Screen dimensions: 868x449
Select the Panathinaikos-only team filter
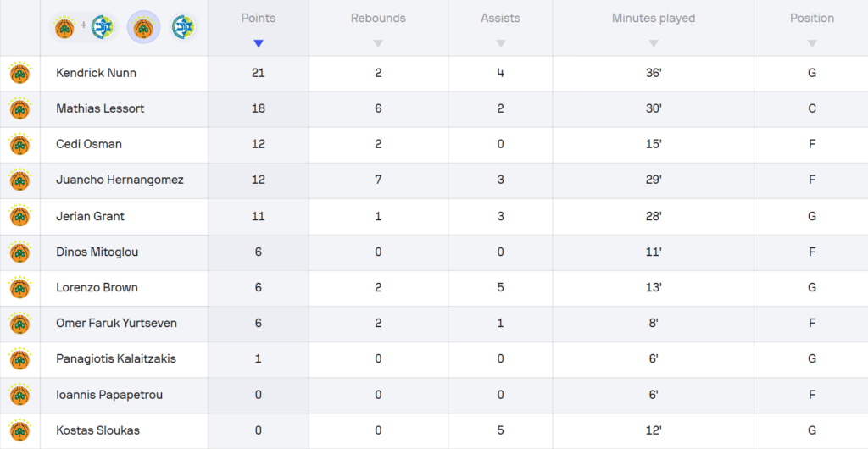click(x=143, y=28)
